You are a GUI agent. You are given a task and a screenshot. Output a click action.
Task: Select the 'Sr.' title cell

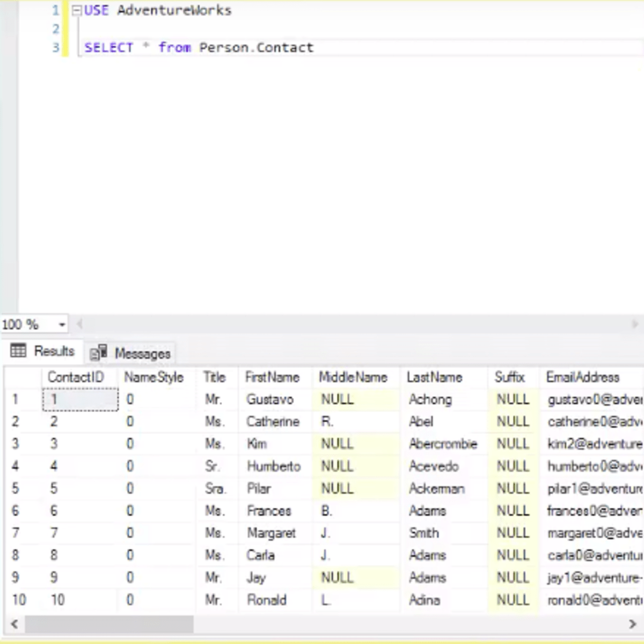217,466
